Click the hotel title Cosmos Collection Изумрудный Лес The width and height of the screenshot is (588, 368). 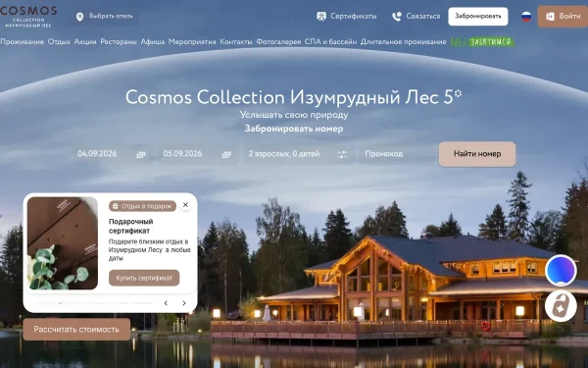tap(293, 97)
